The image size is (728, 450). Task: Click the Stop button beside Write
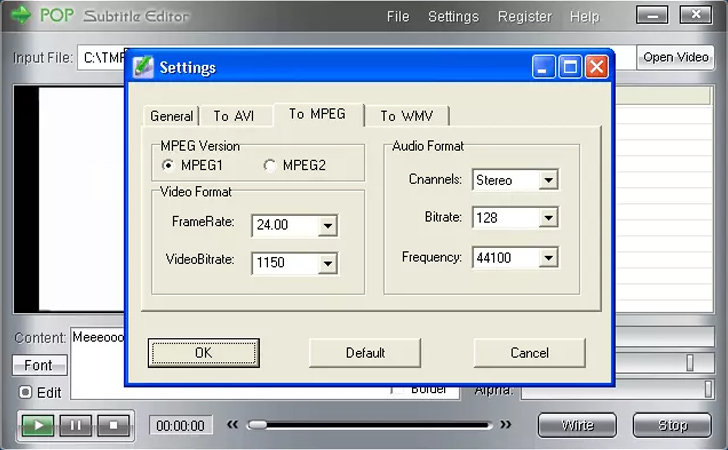tap(672, 425)
